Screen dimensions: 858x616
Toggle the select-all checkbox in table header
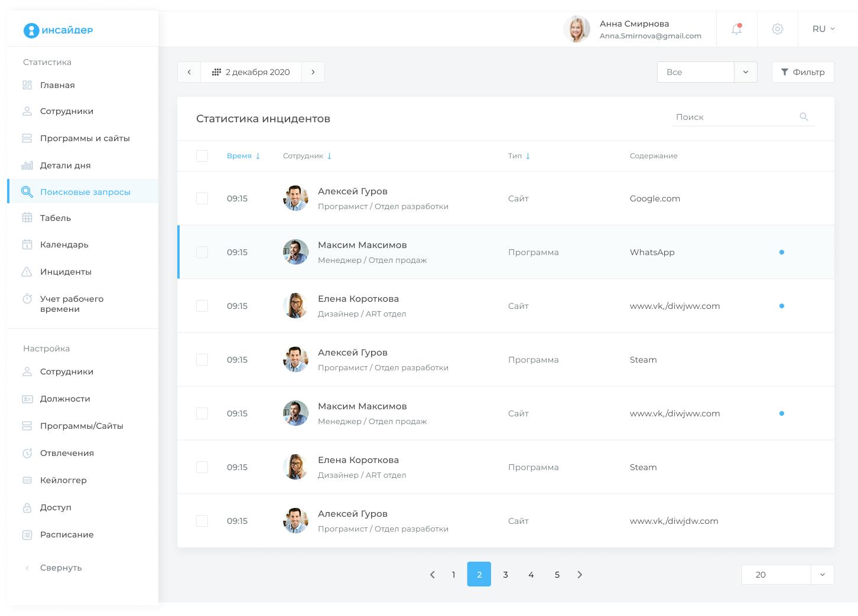(x=202, y=156)
